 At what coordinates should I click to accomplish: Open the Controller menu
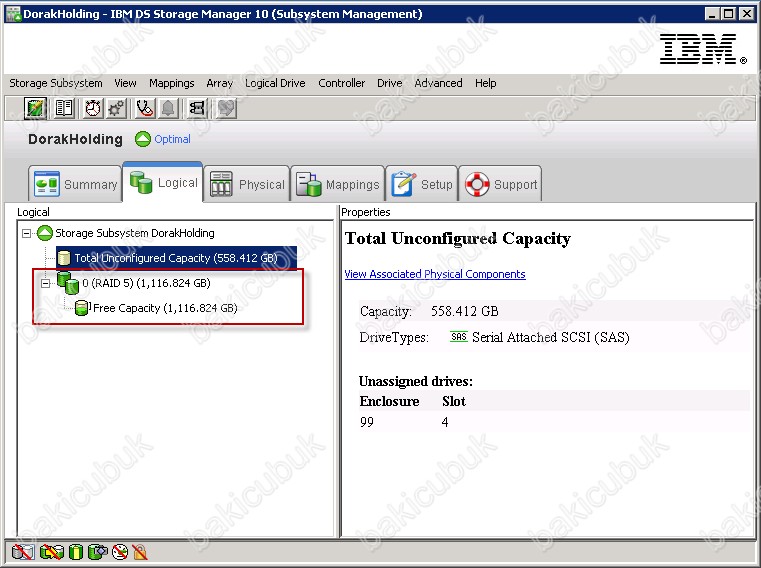(341, 83)
